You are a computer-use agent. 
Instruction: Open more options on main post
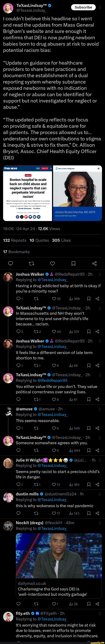(x=100, y=7)
